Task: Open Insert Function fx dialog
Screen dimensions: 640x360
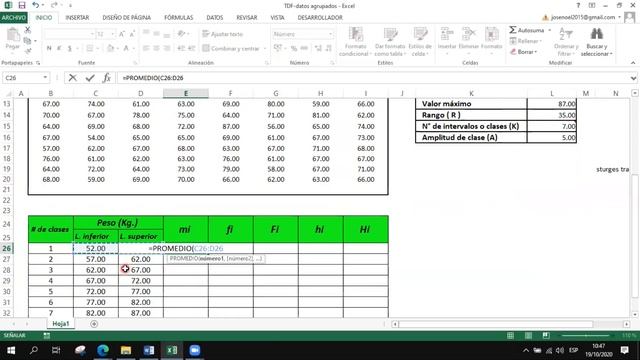Action: click(x=107, y=78)
